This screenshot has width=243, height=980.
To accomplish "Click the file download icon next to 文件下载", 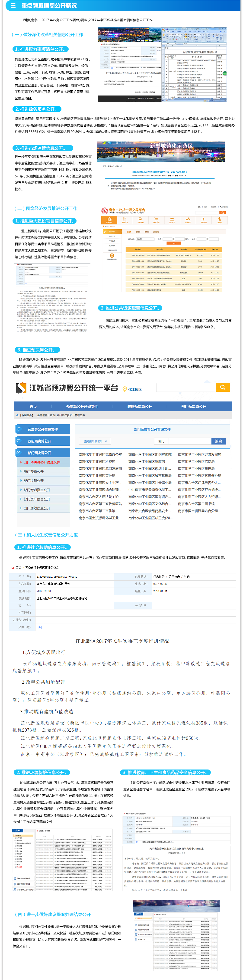I will 39,627.
